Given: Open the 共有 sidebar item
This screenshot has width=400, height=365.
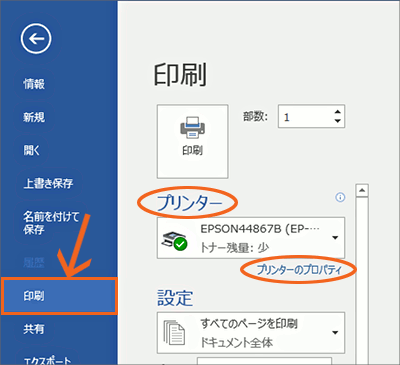Looking at the screenshot, I should pyautogui.click(x=34, y=329).
